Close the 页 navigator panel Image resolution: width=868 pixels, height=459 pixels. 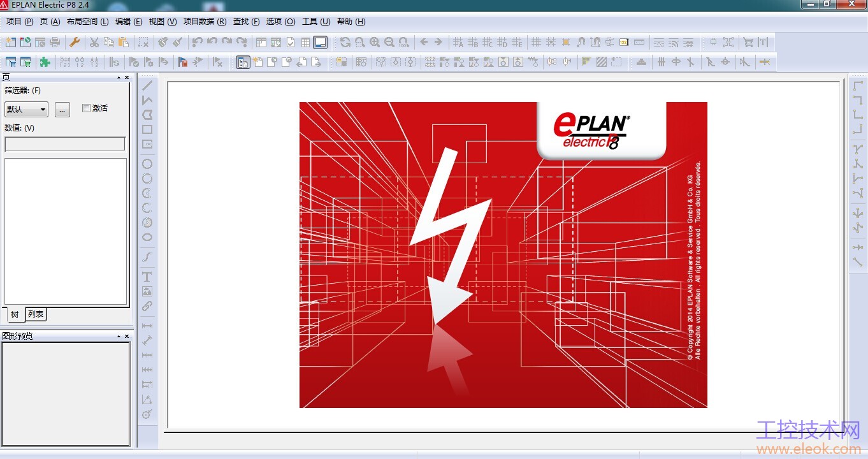point(127,77)
